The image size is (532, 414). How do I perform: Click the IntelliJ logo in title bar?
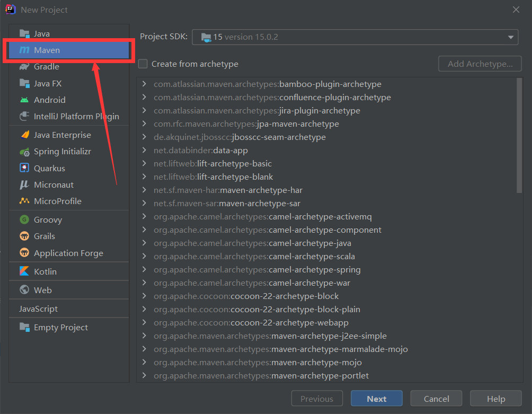(x=10, y=10)
